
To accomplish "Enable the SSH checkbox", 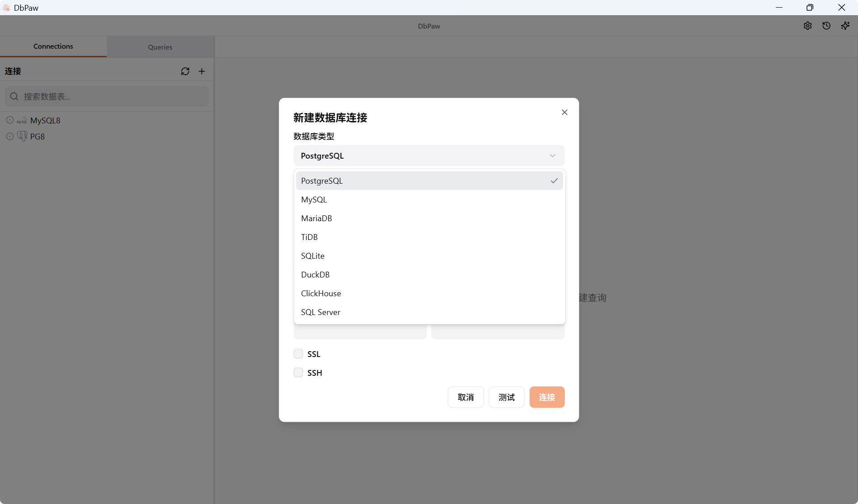I will (298, 373).
